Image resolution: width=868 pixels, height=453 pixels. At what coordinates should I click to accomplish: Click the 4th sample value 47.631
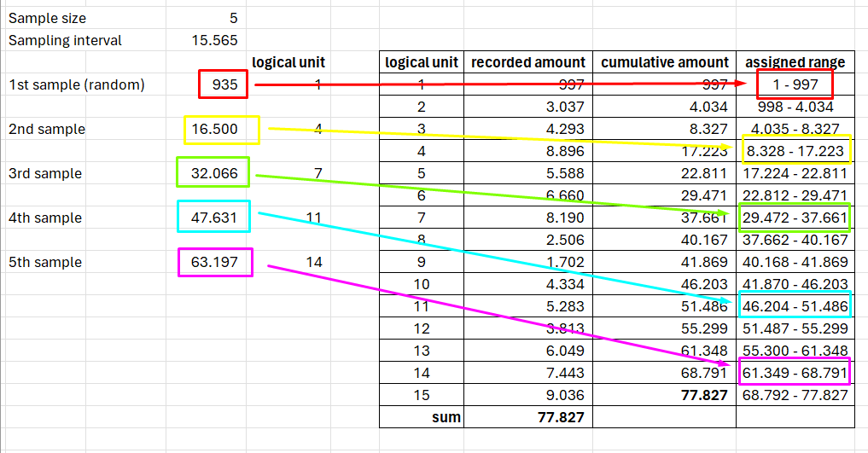(x=213, y=217)
